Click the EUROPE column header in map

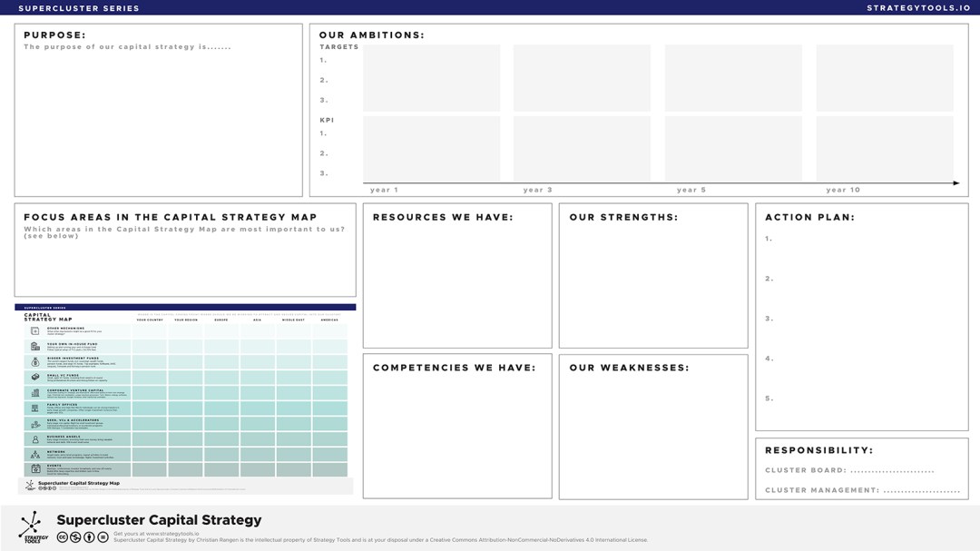(221, 320)
